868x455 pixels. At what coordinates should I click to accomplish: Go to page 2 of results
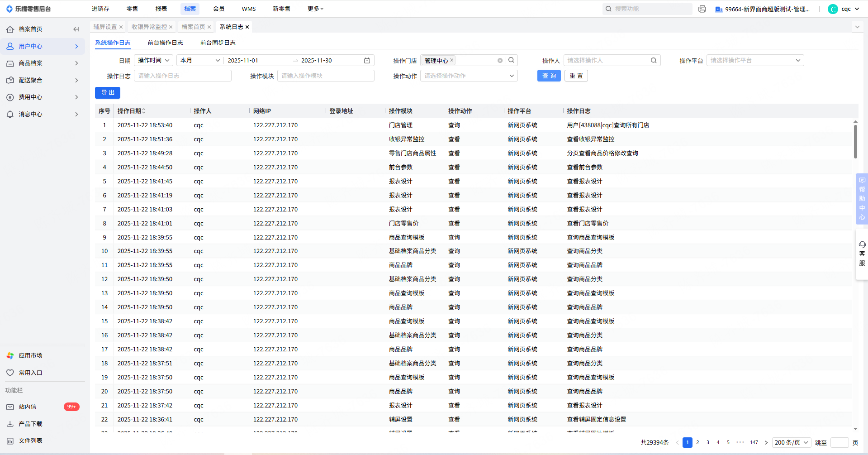697,443
